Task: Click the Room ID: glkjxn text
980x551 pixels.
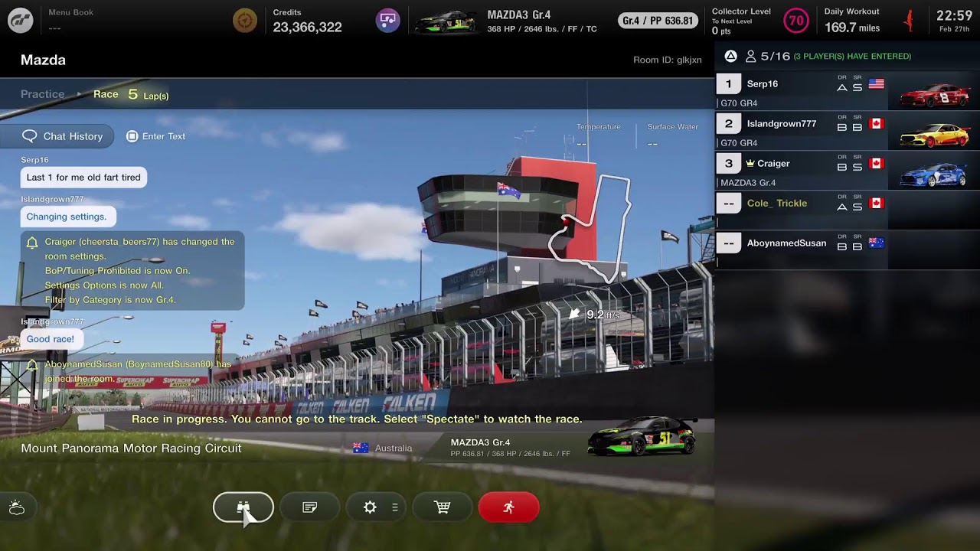Action: coord(668,60)
